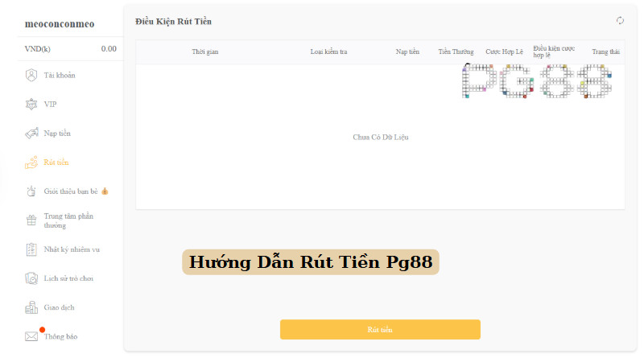Click the VND(k) balance label
Screen dimensions: 644x358
pos(37,49)
